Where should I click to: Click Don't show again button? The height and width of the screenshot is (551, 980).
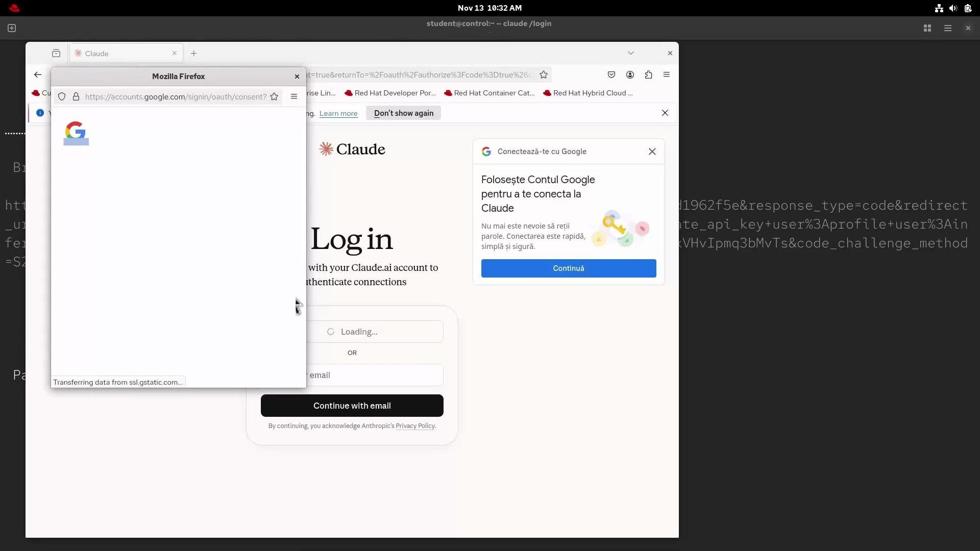coord(404,113)
